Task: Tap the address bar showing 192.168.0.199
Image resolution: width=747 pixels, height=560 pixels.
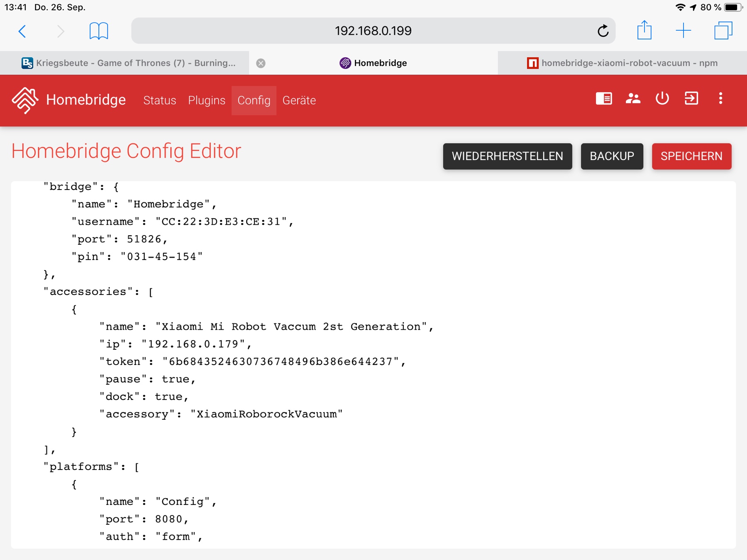Action: point(373,31)
